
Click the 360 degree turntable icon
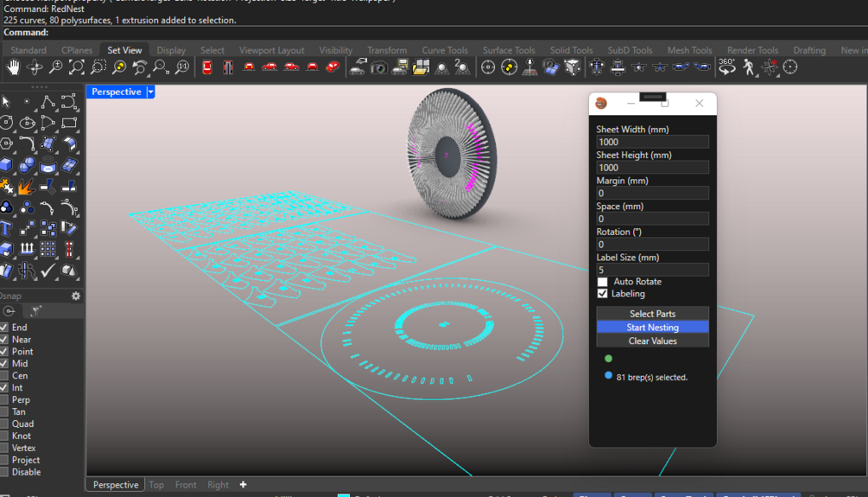727,67
